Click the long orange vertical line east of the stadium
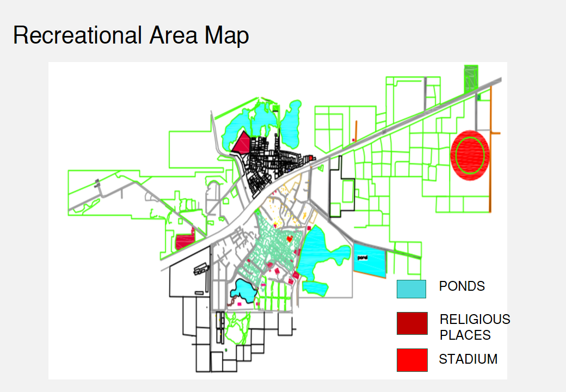The image size is (566, 392). point(491,163)
